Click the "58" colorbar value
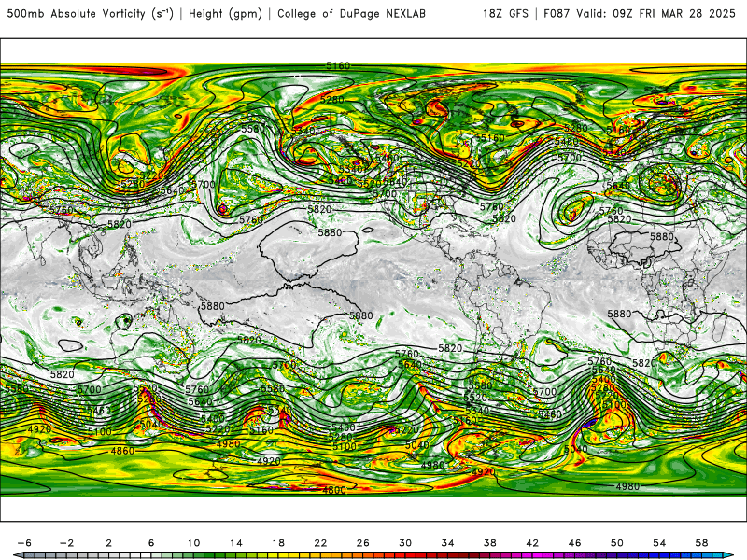Image resolution: width=747 pixels, height=560 pixels. pyautogui.click(x=702, y=543)
